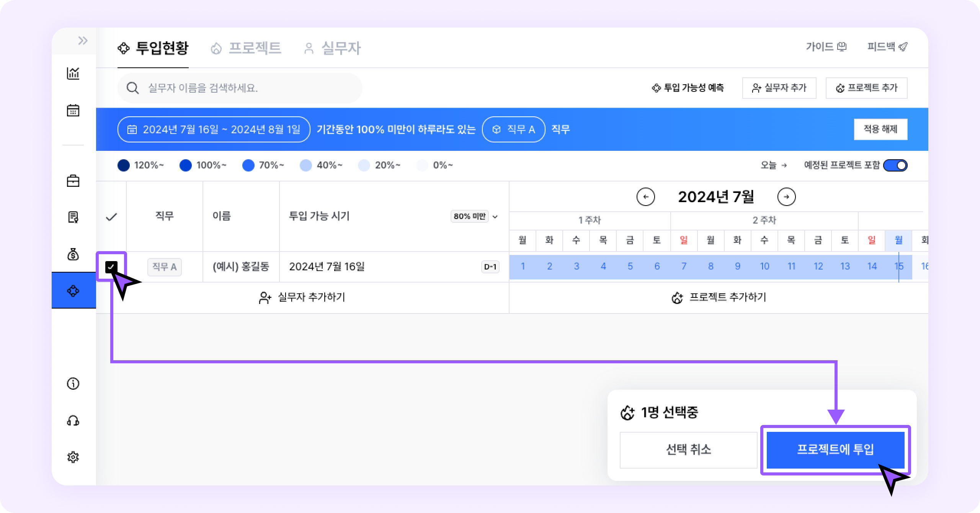The height and width of the screenshot is (513, 980).
Task: Click the 적용 해제 button
Action: coord(880,129)
